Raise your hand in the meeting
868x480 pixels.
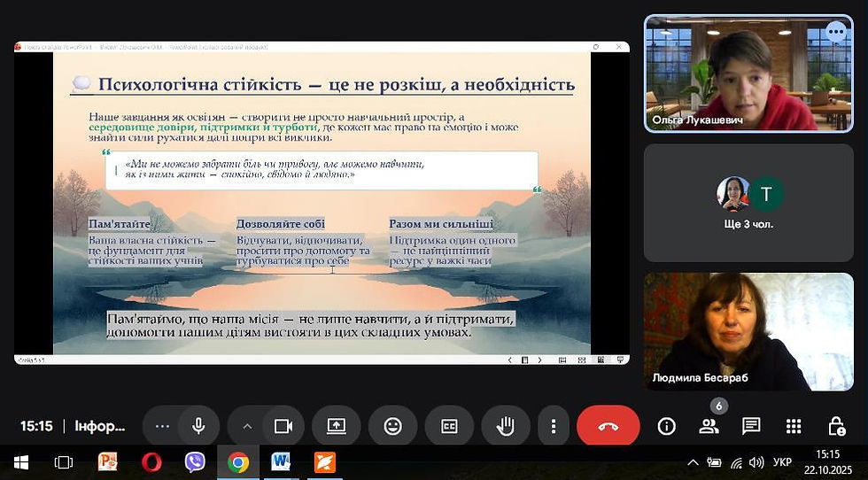pos(506,426)
